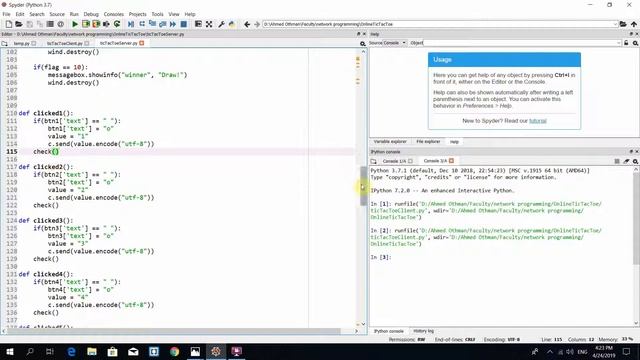Expand Object field dropdown arrow

[x=619, y=43]
